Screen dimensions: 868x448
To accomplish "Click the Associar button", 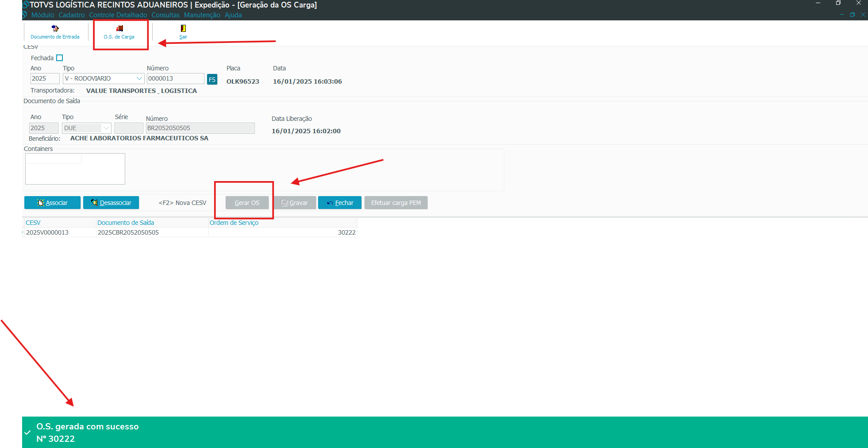I will click(x=52, y=203).
